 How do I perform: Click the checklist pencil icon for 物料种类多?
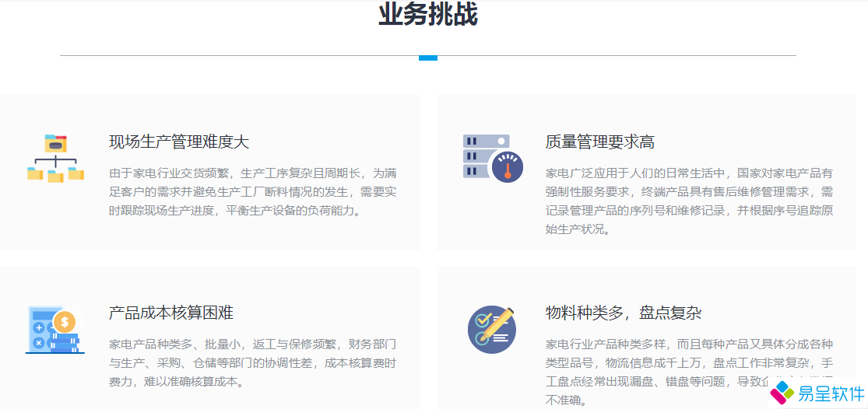[492, 330]
